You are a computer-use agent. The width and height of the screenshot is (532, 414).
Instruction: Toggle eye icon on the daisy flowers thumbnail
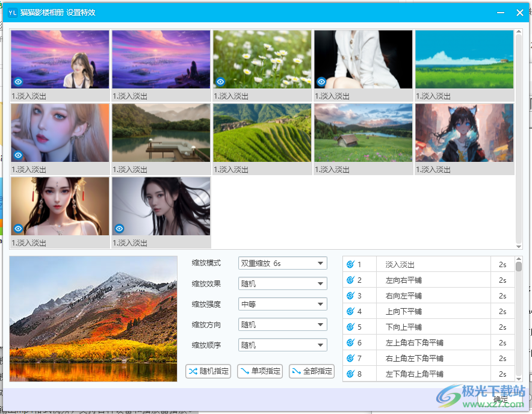coord(221,81)
